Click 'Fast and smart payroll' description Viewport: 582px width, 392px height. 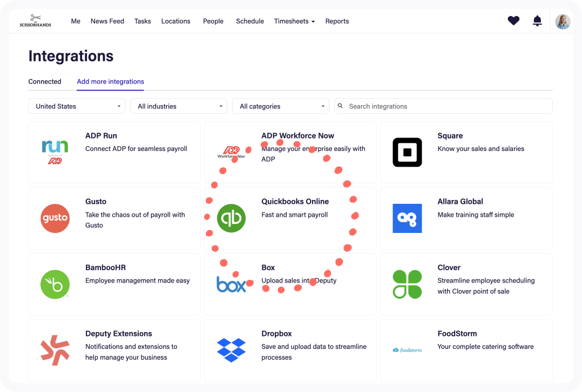294,215
